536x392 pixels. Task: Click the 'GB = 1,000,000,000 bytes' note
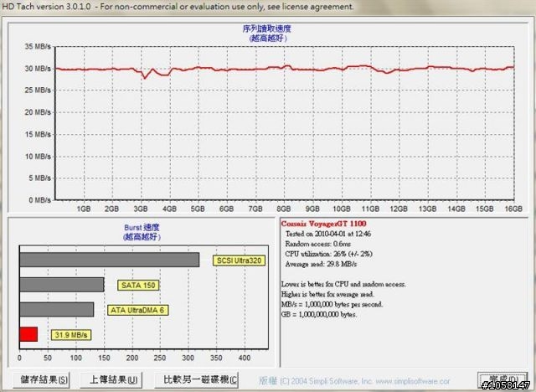[x=319, y=314]
